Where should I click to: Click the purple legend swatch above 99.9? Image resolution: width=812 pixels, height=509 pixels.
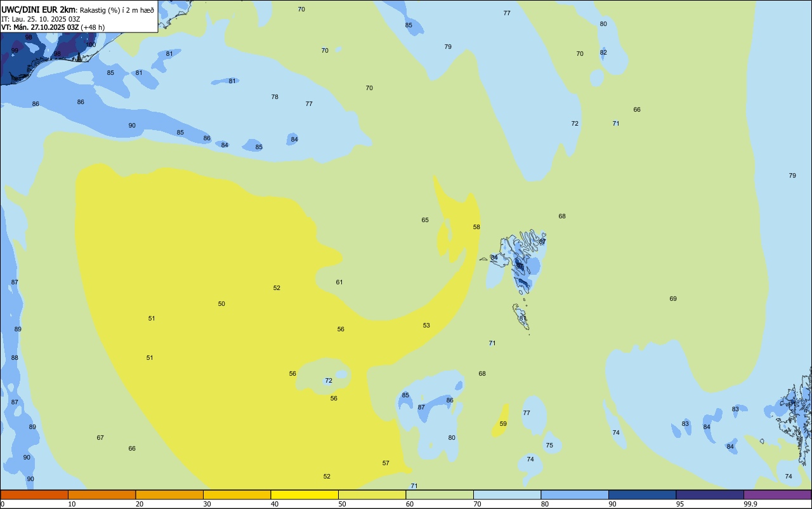[777, 494]
